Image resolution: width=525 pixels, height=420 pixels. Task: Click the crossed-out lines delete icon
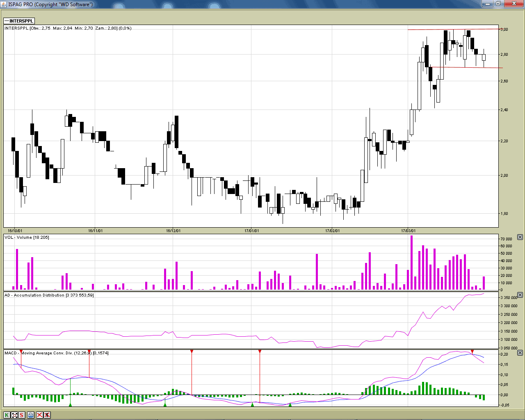40,415
